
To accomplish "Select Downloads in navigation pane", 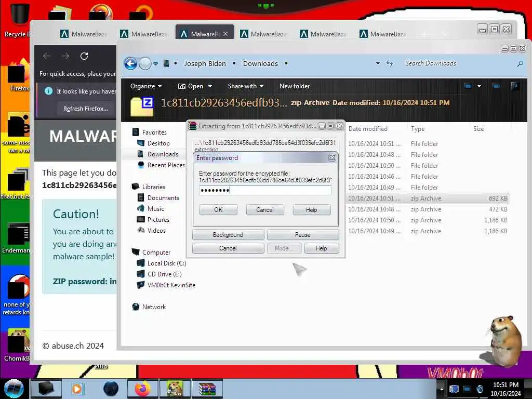I will [163, 154].
